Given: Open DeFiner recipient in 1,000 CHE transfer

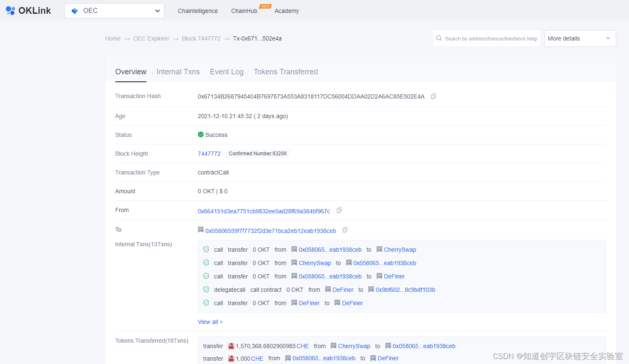Looking at the screenshot, I should [x=388, y=358].
